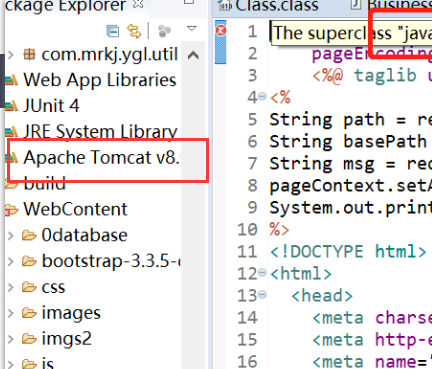Select the Web App Libraries entry
Viewport: 432px width, 369px height.
tap(99, 80)
